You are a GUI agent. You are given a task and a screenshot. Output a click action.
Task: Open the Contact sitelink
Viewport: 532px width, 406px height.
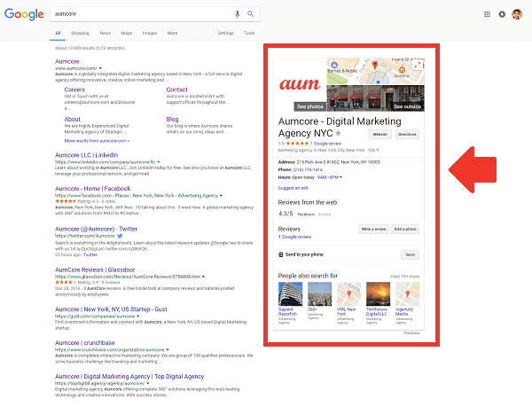tap(176, 90)
